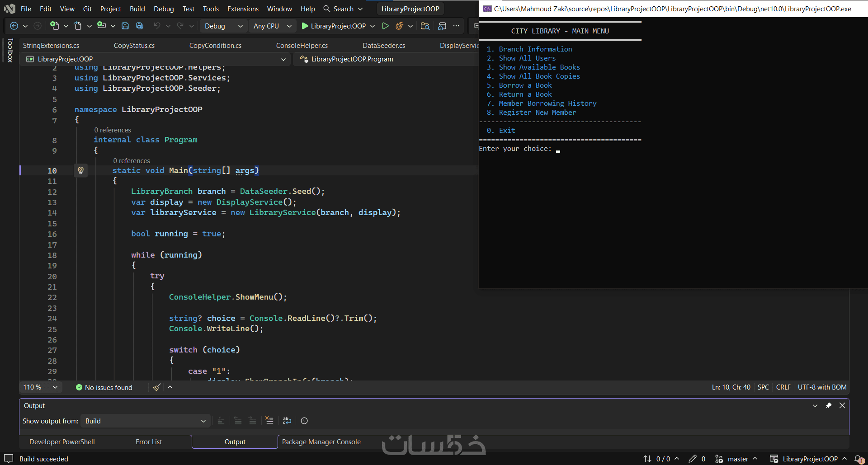The image size is (868, 465).
Task: Open the toolbar overflow ellipsis menu
Action: [x=456, y=26]
